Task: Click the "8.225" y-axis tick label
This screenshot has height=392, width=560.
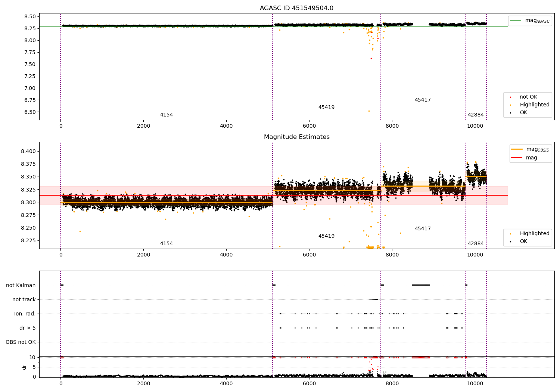Action: pos(28,241)
